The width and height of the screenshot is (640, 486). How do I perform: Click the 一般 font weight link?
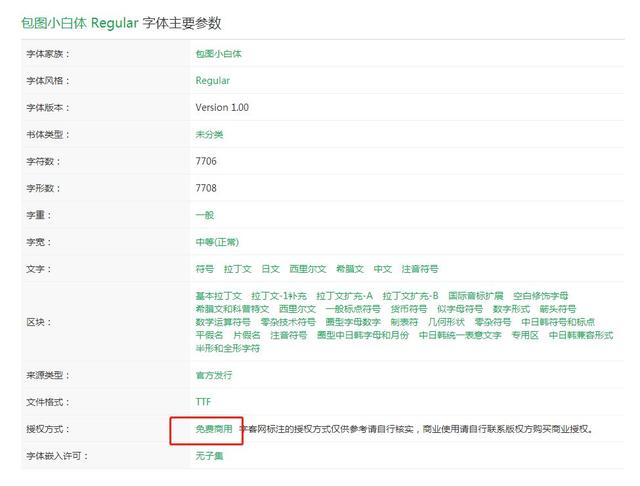coord(205,215)
